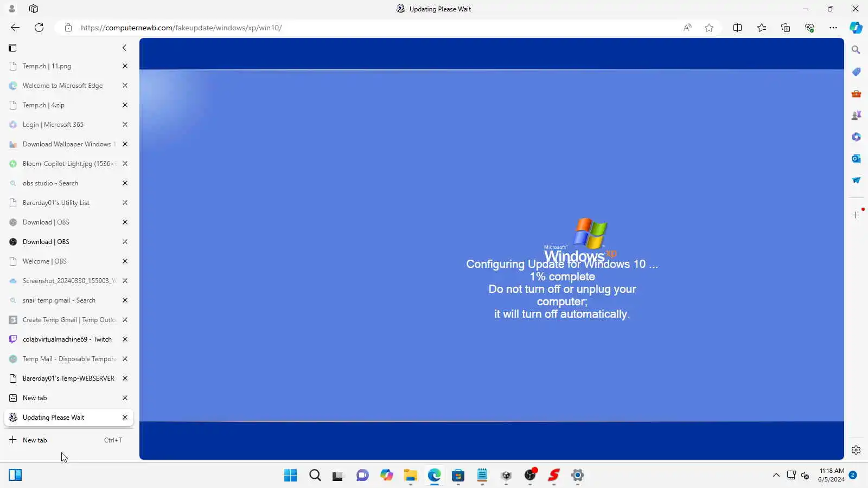Image resolution: width=868 pixels, height=488 pixels.
Task: Open Windows Start menu
Action: coord(291,476)
